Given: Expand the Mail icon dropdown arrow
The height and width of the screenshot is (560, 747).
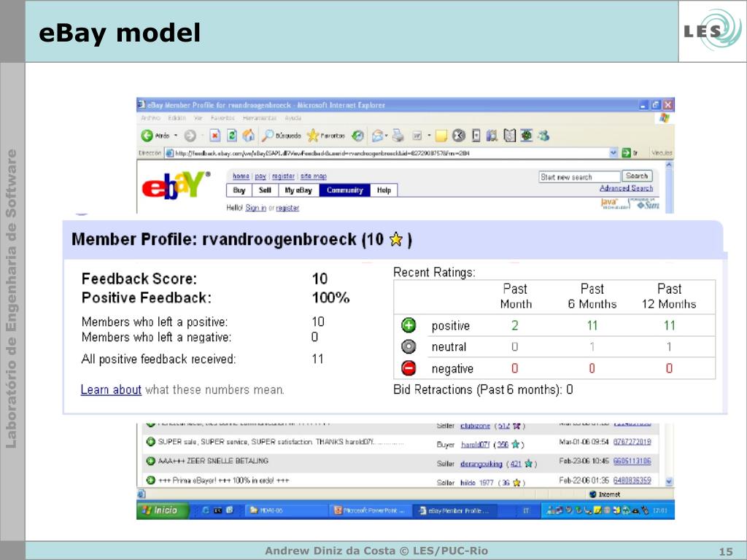Looking at the screenshot, I should coord(387,136).
